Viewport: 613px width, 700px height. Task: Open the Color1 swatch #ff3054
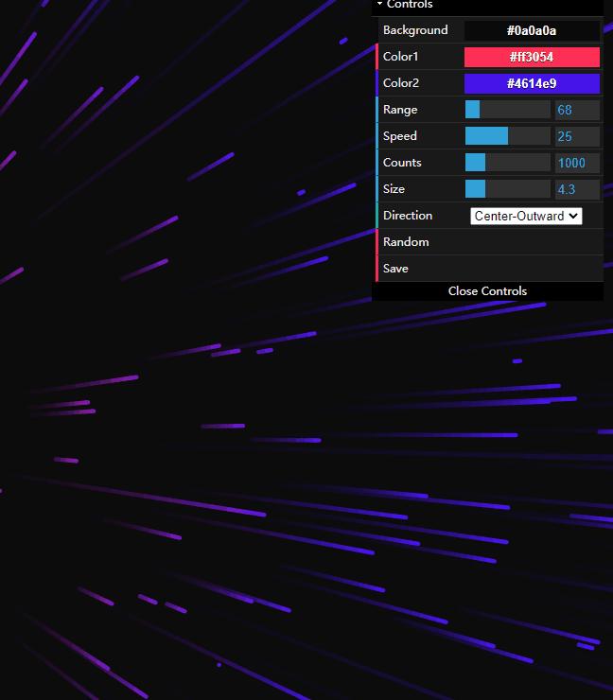(532, 57)
